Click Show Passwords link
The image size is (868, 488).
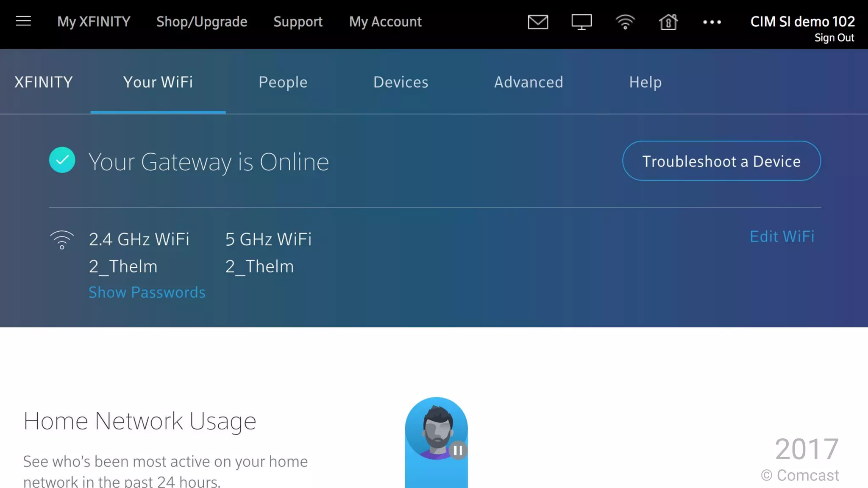tap(147, 292)
